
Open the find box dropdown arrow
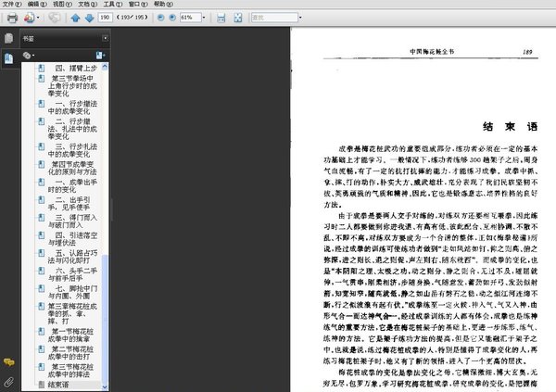pos(300,18)
